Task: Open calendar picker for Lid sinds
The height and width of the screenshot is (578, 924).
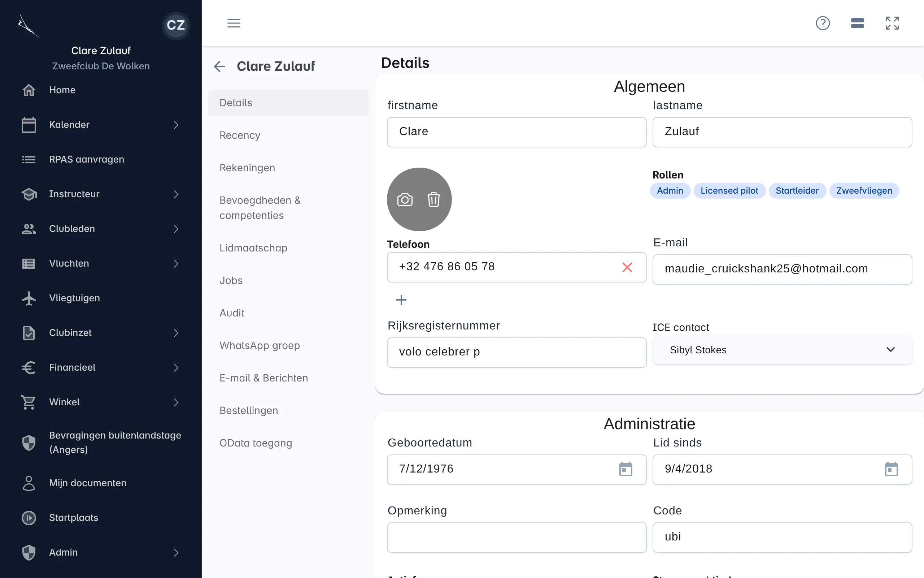Action: [891, 469]
